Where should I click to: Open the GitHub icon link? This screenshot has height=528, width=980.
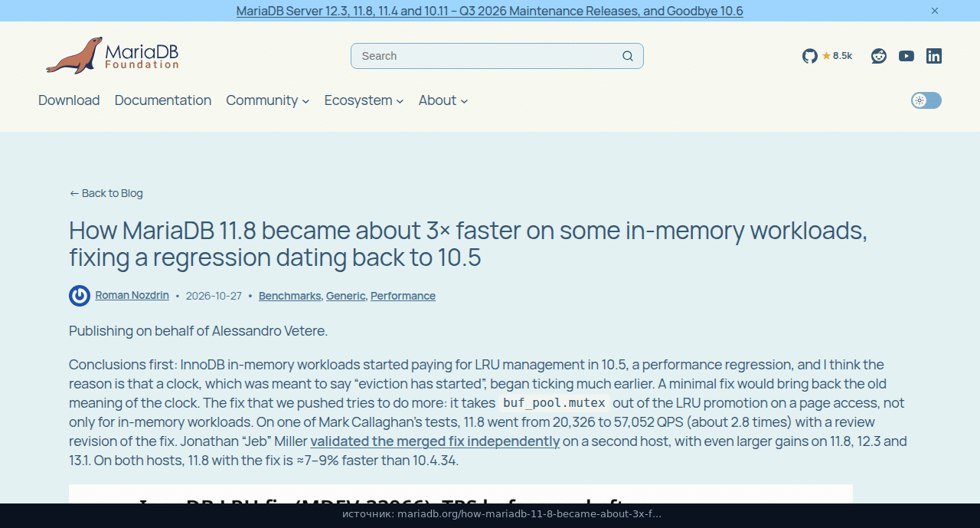click(810, 56)
